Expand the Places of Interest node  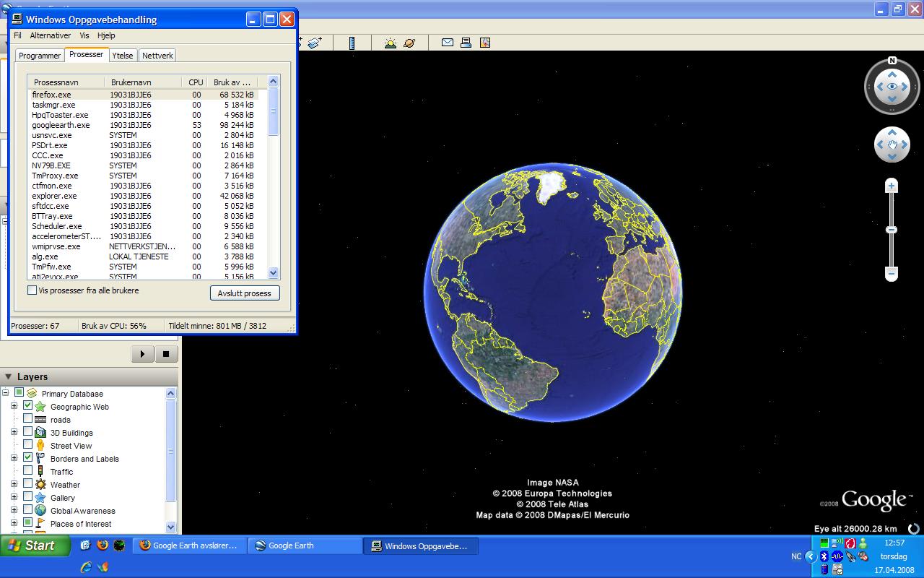click(x=14, y=524)
